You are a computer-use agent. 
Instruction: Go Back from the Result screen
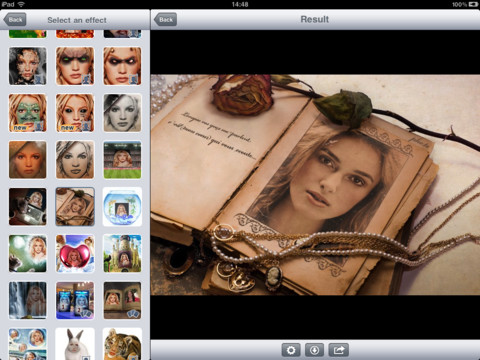[x=165, y=20]
